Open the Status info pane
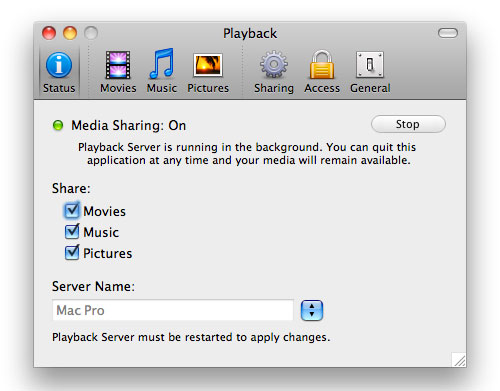The width and height of the screenshot is (500, 391). point(59,72)
